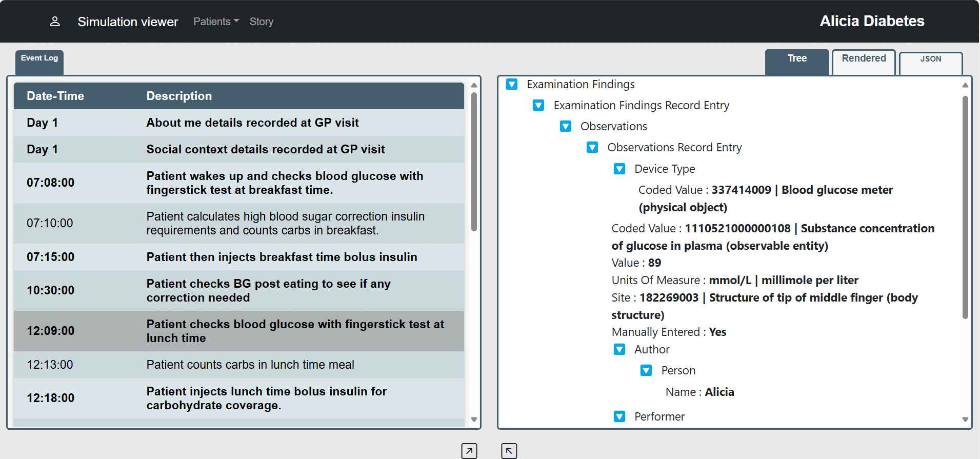Open the Patients dropdown
This screenshot has height=459, width=980.
pos(215,21)
